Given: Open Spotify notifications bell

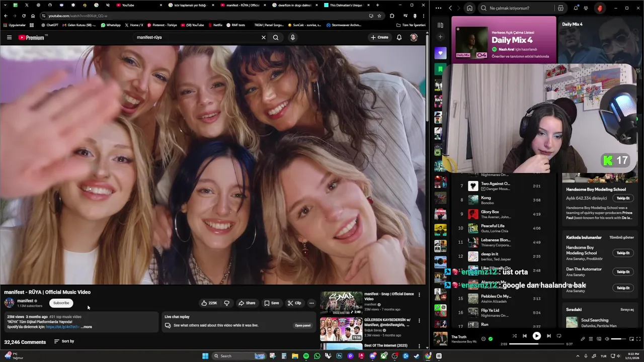Looking at the screenshot, I should coord(576,8).
